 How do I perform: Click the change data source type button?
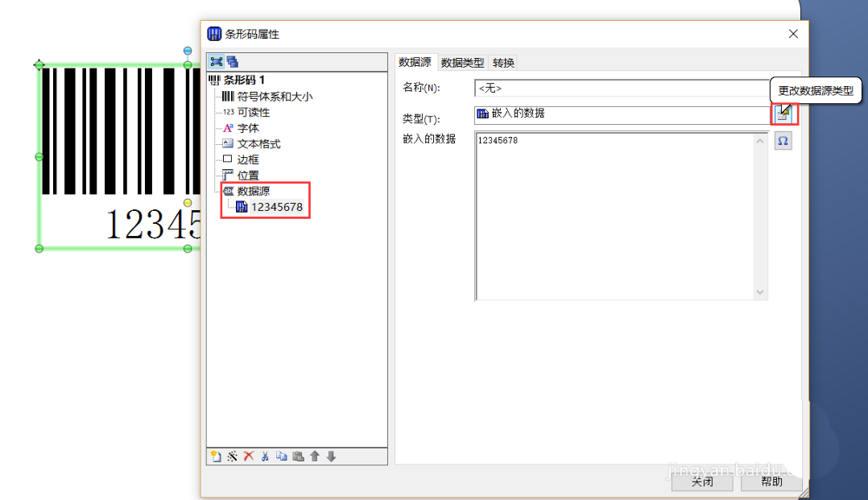coord(783,114)
